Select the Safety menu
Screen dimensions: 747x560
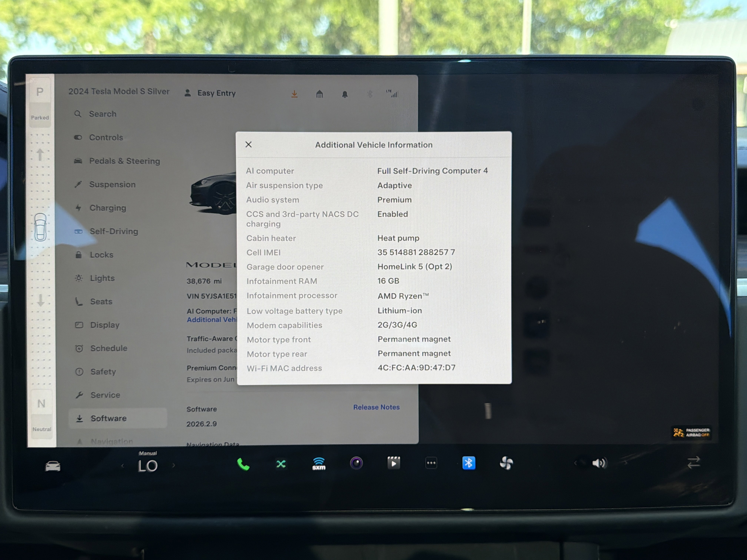pos(96,372)
